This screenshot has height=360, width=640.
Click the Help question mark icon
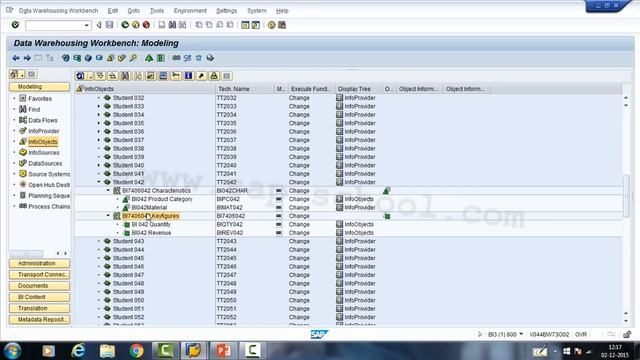click(x=271, y=25)
